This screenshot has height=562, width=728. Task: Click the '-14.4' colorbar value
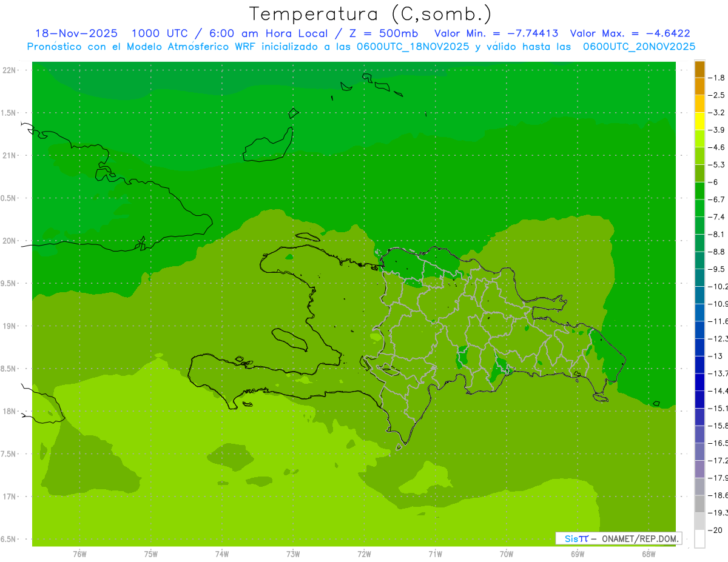[718, 390]
